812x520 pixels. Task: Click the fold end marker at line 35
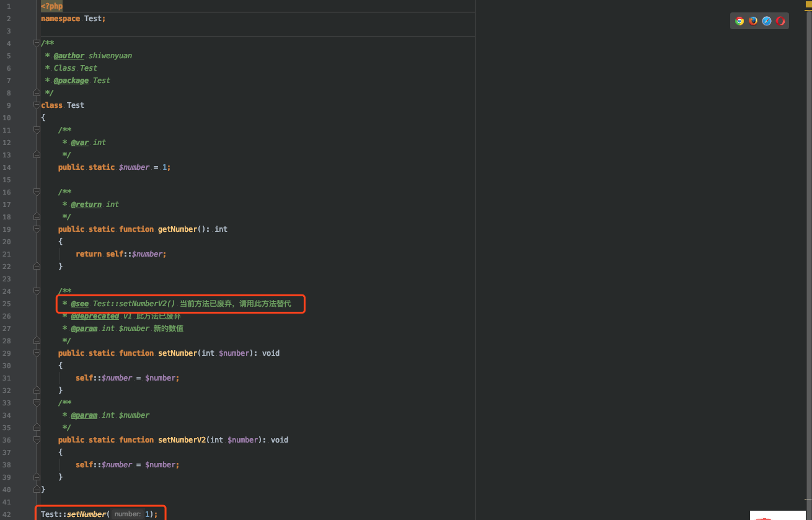[x=37, y=428]
